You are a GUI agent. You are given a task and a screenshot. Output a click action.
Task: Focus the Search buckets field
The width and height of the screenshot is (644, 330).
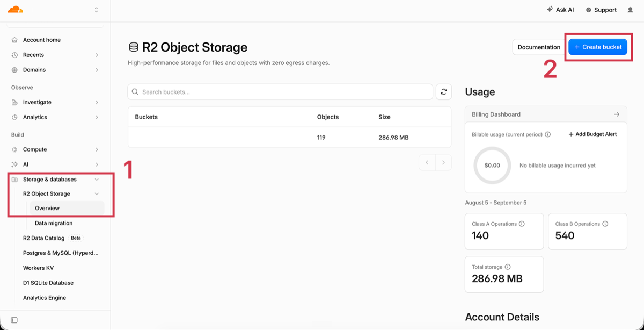pos(280,92)
